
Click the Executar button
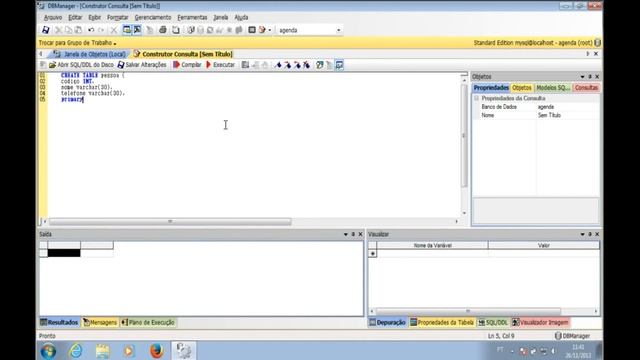[221, 65]
